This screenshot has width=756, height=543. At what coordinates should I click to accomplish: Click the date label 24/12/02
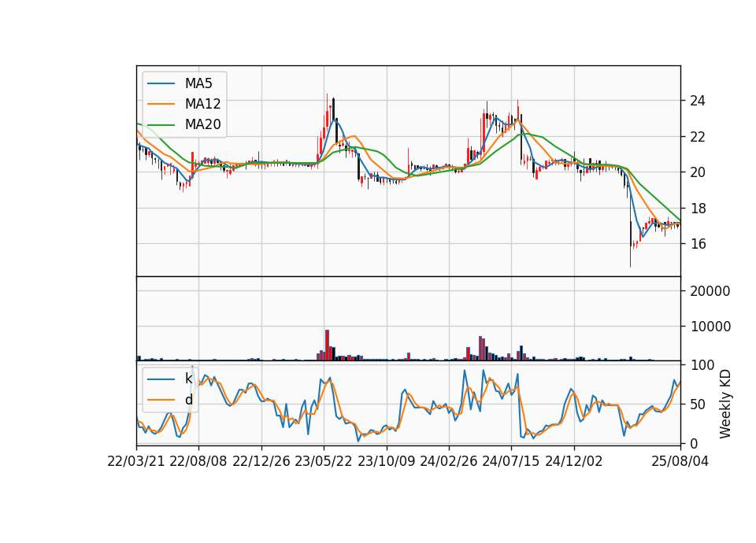coord(574,461)
